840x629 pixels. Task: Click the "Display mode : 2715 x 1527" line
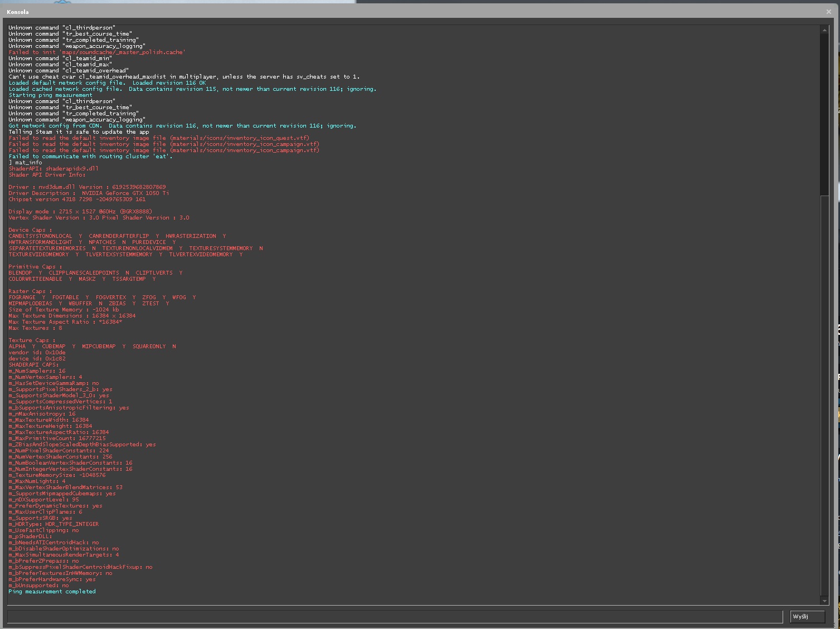pos(80,212)
